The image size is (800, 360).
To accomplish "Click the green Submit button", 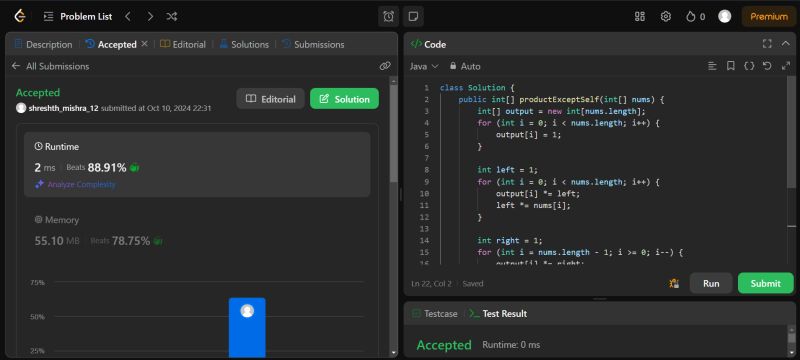I will (765, 284).
